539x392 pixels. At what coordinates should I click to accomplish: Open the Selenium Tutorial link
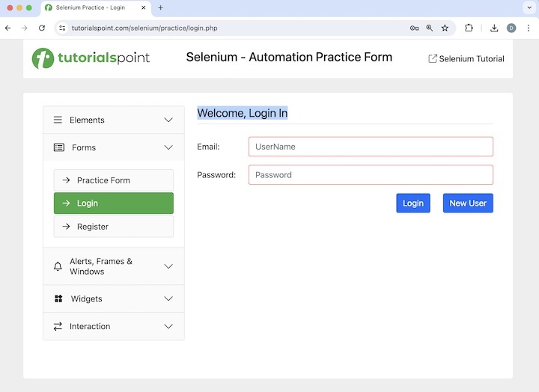pos(466,58)
